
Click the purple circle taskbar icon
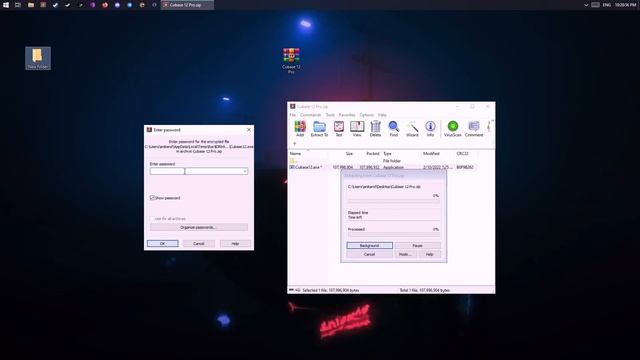click(x=93, y=5)
